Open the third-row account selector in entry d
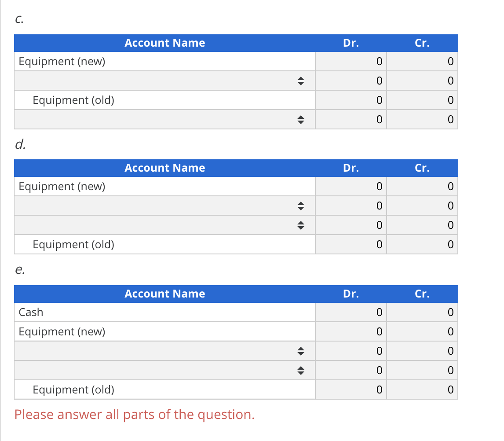The width and height of the screenshot is (504, 441). coord(300,225)
